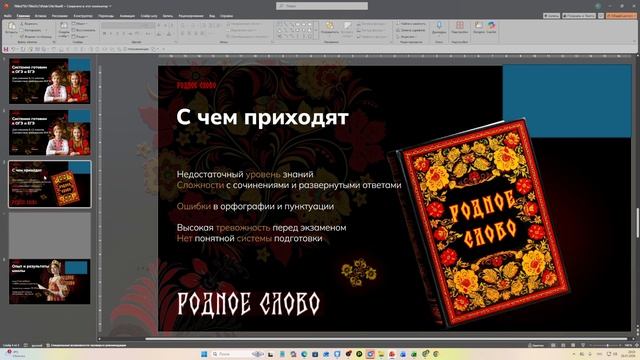Start slideshow from the status bar icon
Image resolution: width=640 pixels, height=360 pixels.
583,345
